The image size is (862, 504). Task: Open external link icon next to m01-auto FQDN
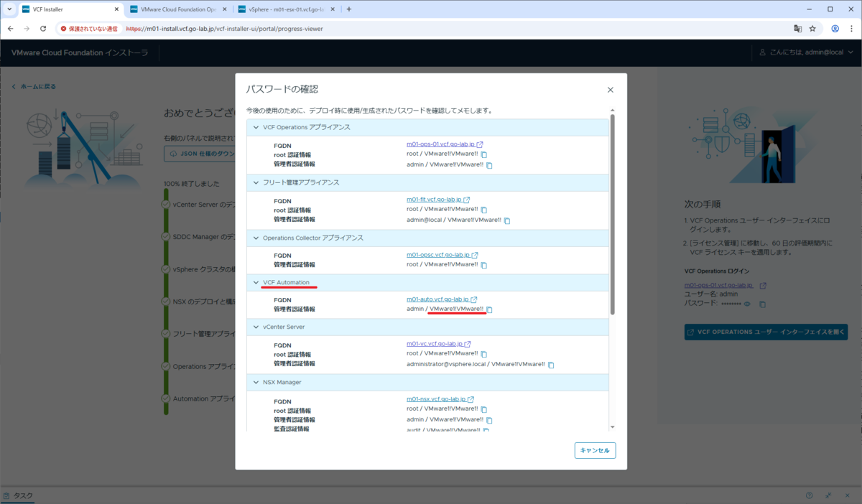pos(474,299)
